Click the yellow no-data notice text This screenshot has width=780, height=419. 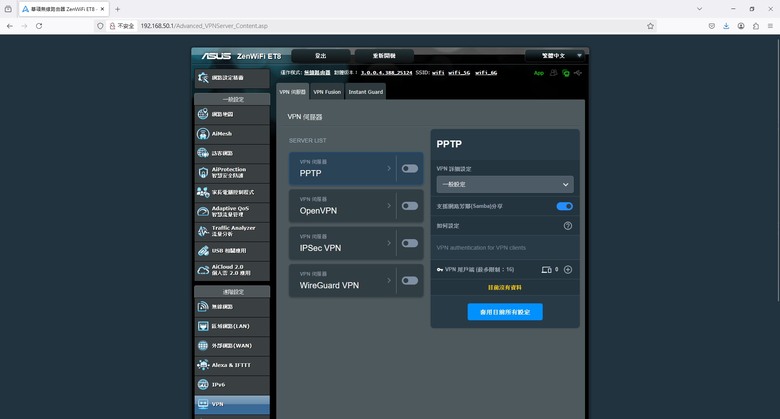(505, 288)
